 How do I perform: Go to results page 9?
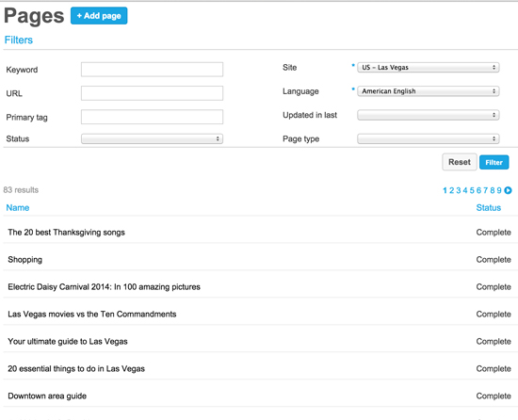tap(499, 190)
